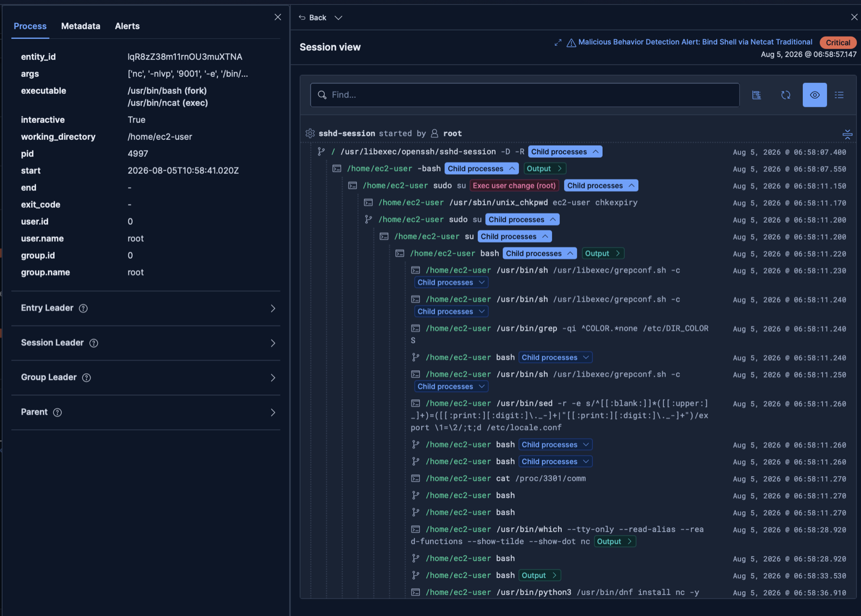861x616 pixels.
Task: Click the working_directory value /home/ec2-user
Action: point(160,137)
